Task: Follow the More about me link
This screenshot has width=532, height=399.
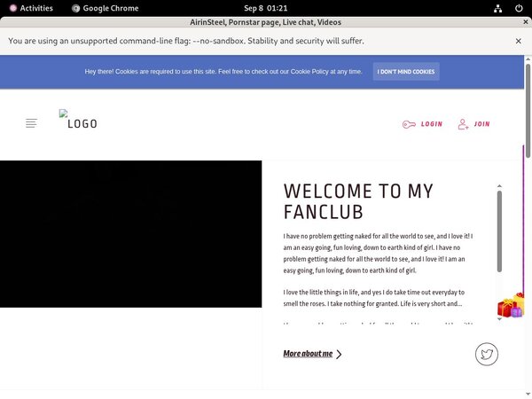Action: 308,354
